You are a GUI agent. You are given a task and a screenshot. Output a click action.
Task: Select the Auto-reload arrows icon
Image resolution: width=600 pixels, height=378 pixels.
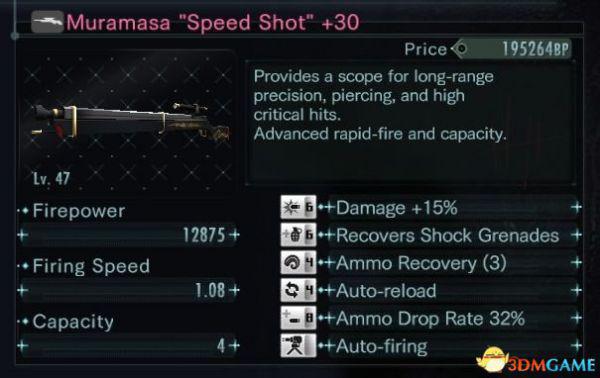[298, 290]
